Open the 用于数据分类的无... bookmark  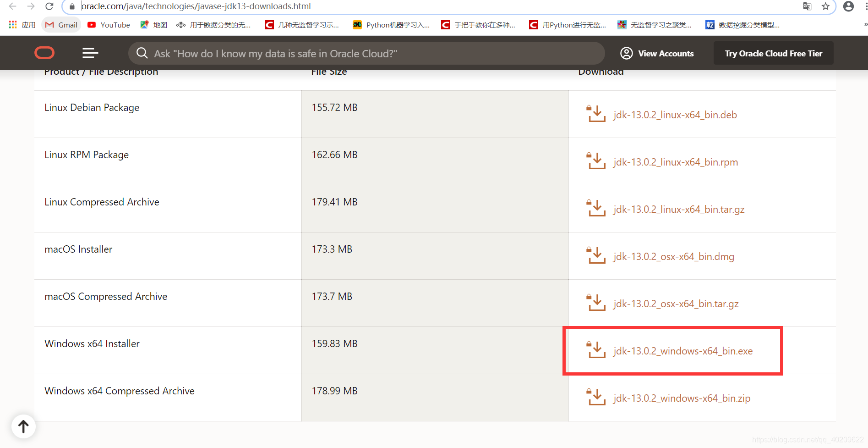point(213,25)
